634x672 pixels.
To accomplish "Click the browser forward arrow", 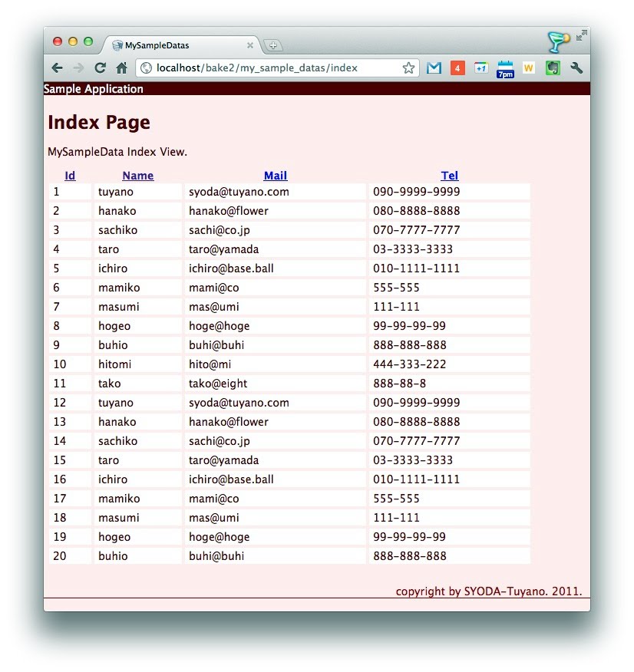I will [78, 68].
